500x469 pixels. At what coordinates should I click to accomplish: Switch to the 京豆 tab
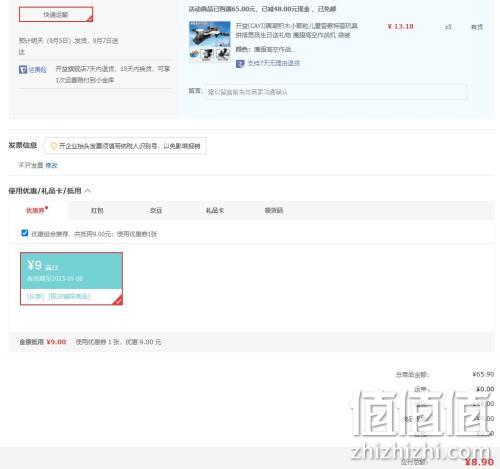click(x=156, y=210)
